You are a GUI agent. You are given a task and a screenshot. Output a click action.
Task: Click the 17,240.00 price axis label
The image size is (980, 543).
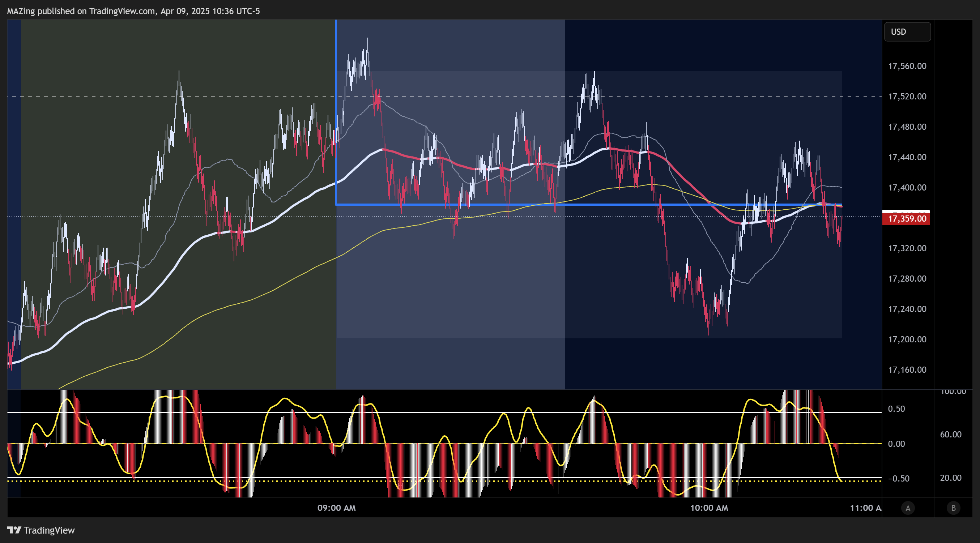tap(907, 309)
